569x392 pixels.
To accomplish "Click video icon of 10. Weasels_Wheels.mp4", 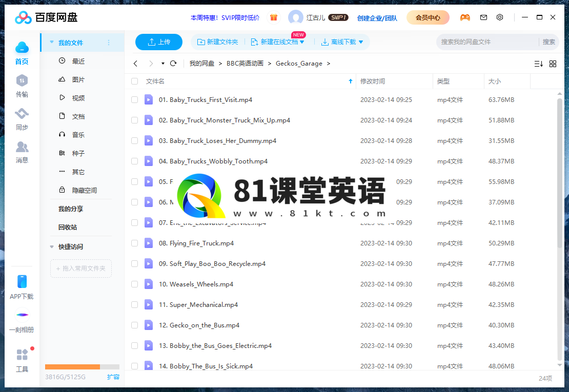I will [x=149, y=284].
